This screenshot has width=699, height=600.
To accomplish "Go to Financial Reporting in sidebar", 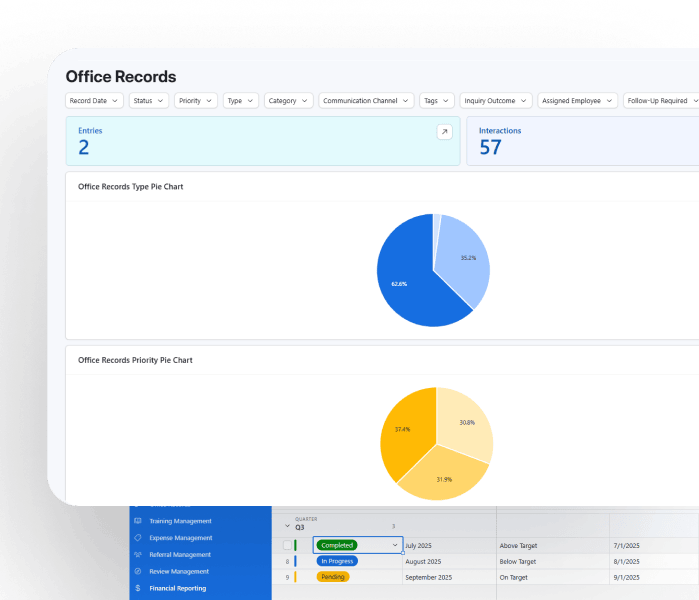I will (177, 588).
